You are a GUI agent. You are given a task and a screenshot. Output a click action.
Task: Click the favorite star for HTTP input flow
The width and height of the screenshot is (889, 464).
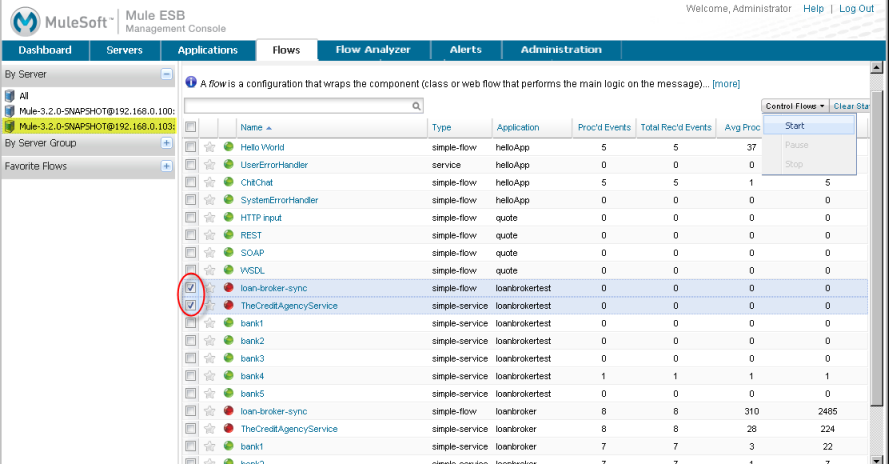pos(210,217)
